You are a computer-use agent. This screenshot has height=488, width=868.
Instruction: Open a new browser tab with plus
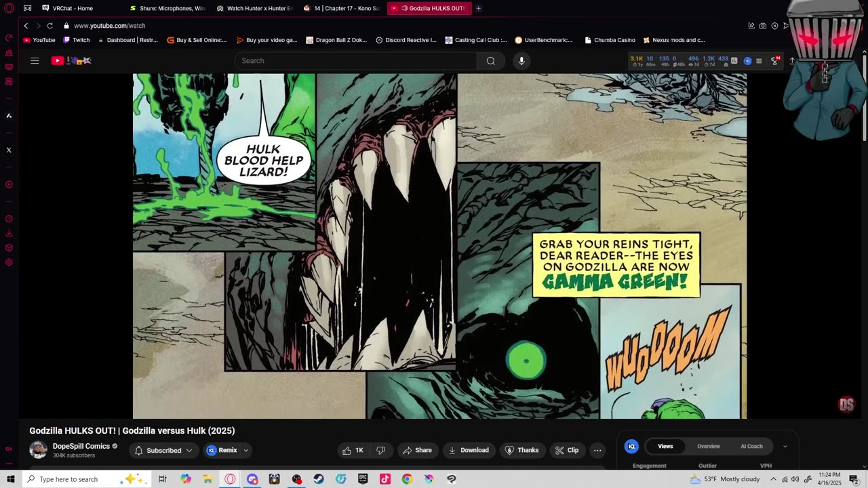478,8
